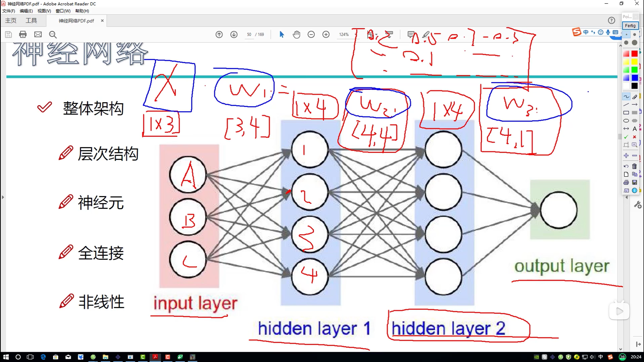This screenshot has height=362, width=644.
Task: Open File Explorer from the taskbar
Action: pos(105,357)
